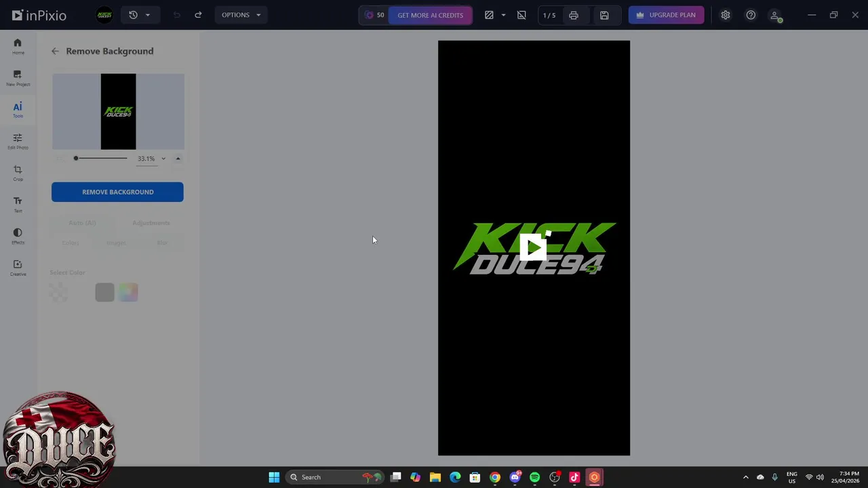Click the Kick Duce project avatar icon
The width and height of the screenshot is (868, 488).
(104, 15)
